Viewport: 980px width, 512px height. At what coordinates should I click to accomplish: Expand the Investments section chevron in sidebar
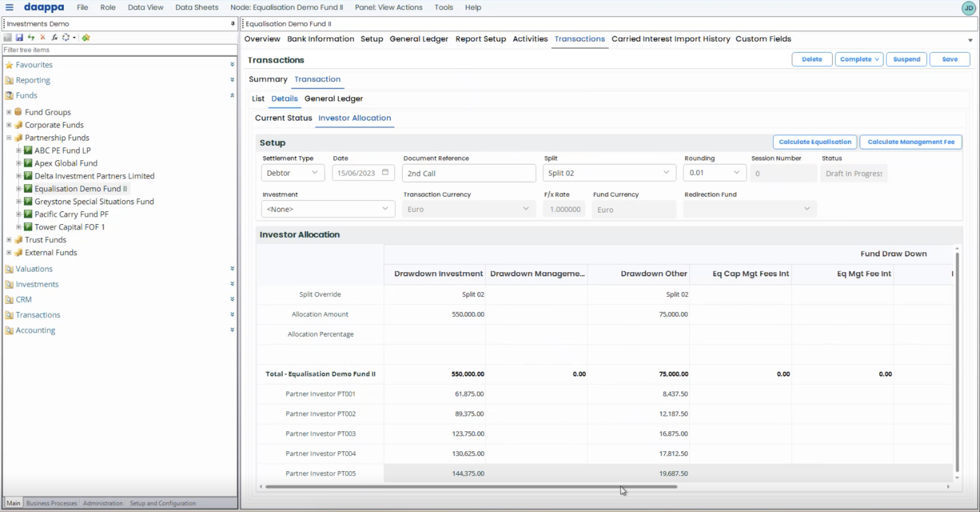(232, 284)
